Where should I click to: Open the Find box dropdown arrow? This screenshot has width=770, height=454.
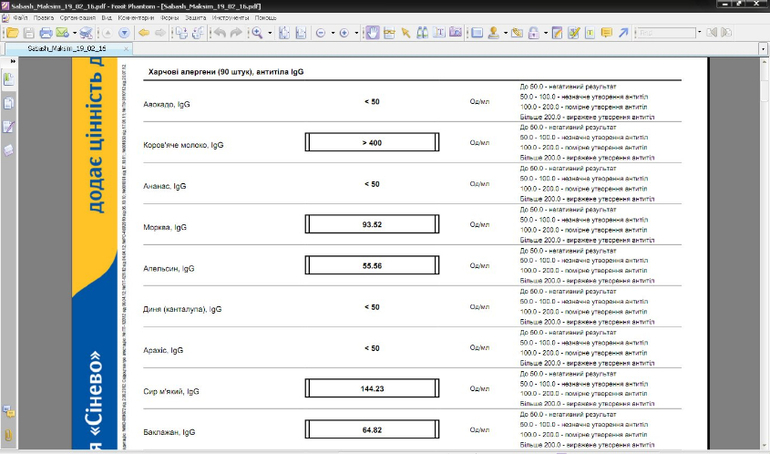tap(698, 33)
